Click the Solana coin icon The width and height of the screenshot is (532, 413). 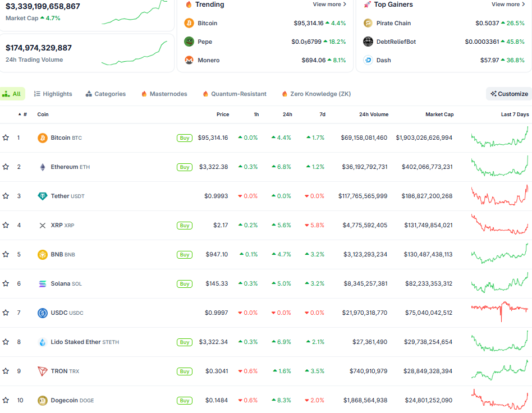pos(42,284)
